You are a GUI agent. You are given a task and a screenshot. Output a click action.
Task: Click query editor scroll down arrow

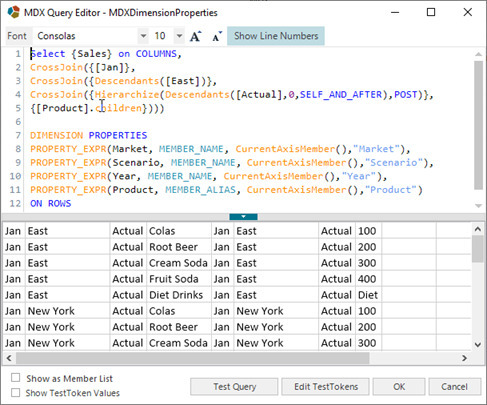point(478,206)
